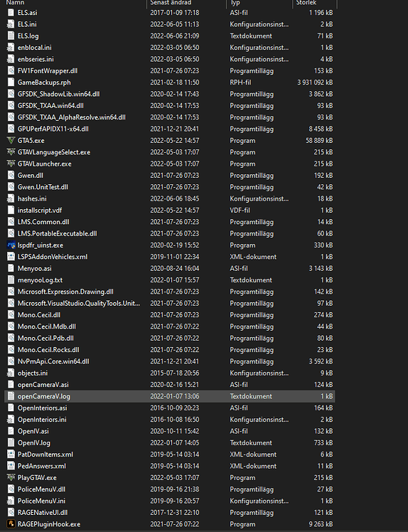
Task: Select Mono.Cecil.Rocks.dll
Action: [48, 350]
